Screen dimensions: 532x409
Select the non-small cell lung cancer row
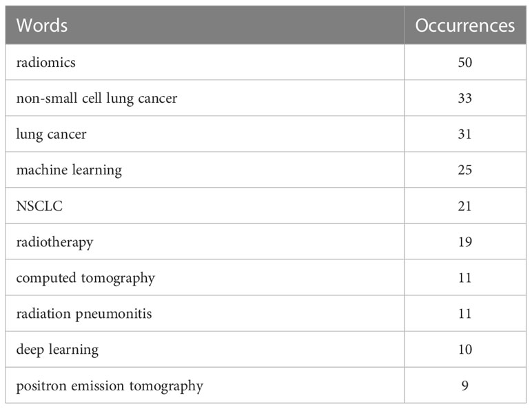(266, 98)
